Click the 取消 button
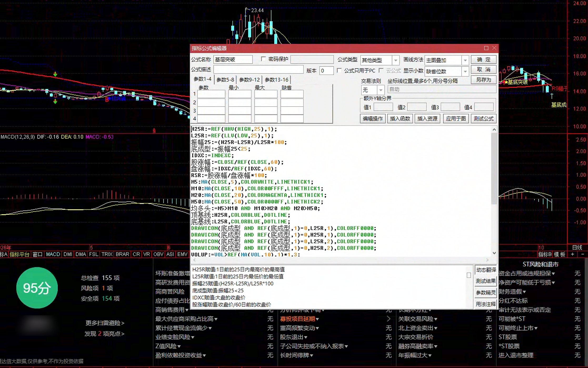The width and height of the screenshot is (588, 368). pyautogui.click(x=484, y=69)
